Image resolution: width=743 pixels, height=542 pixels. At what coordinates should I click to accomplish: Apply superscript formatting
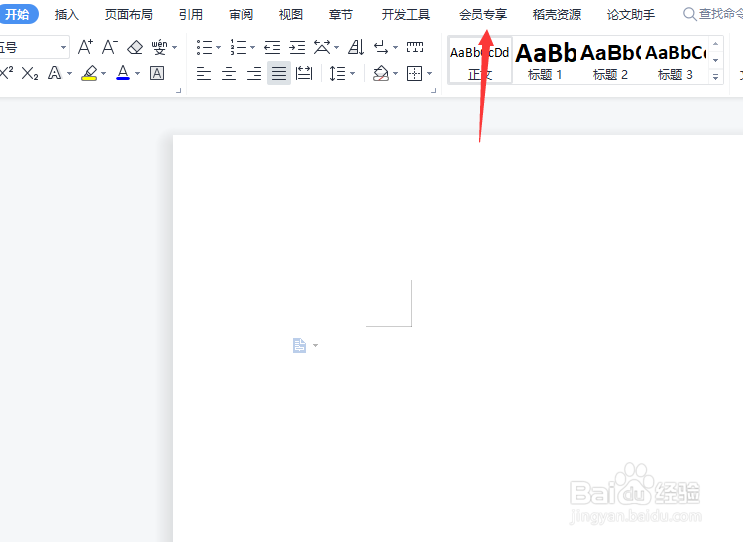coord(7,73)
